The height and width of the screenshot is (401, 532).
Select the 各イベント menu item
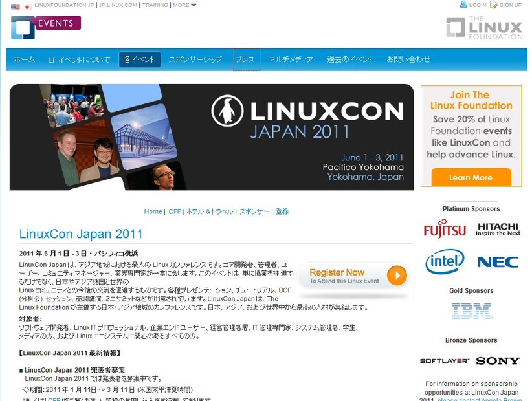[x=139, y=60]
